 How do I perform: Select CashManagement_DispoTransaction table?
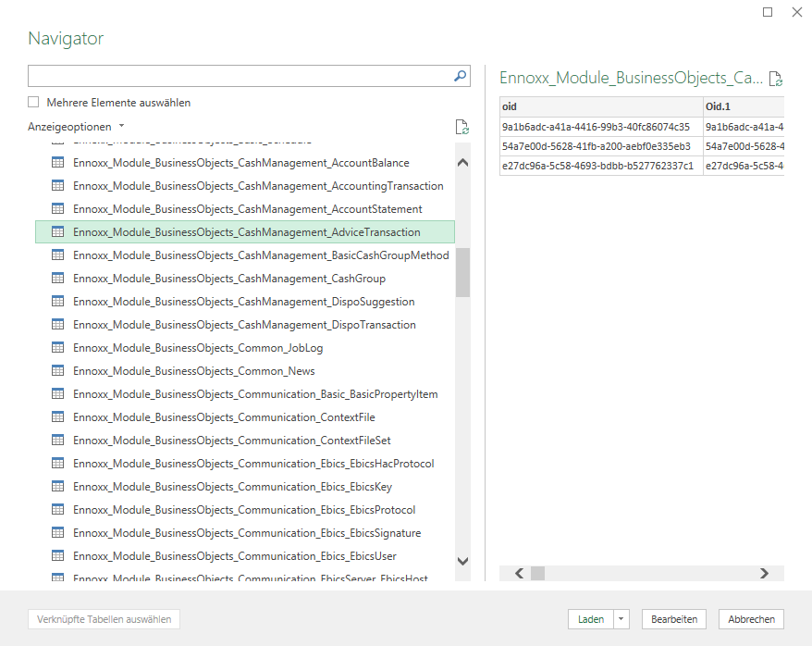click(x=244, y=325)
